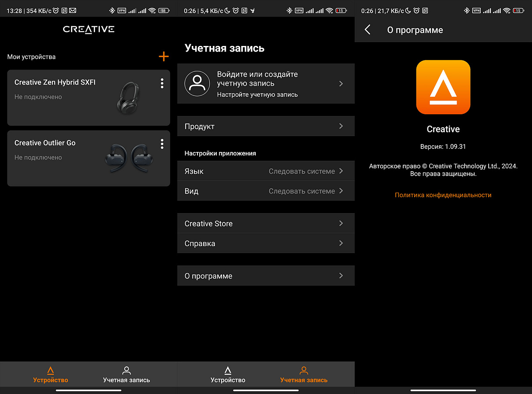Open Язык setting showing Следовать системе

click(266, 171)
